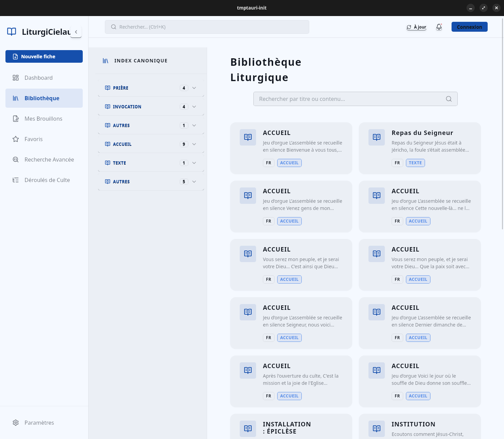Viewport: 504px width, 439px height.
Task: Focus the global Rechercher (Ctrl+K) search field
Action: pos(207,27)
